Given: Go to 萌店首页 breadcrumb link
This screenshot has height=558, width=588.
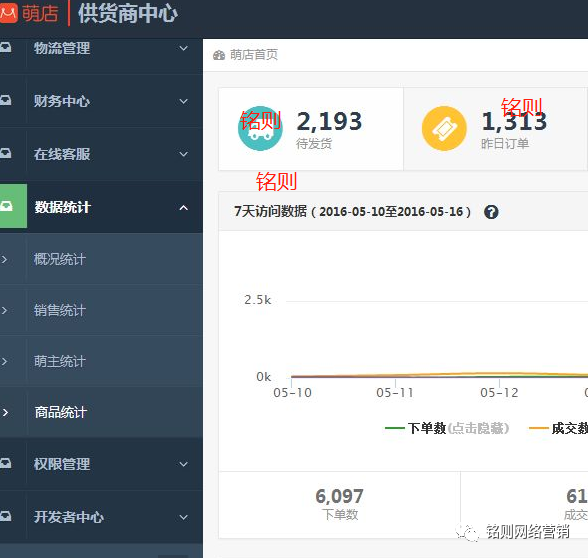Looking at the screenshot, I should 254,55.
